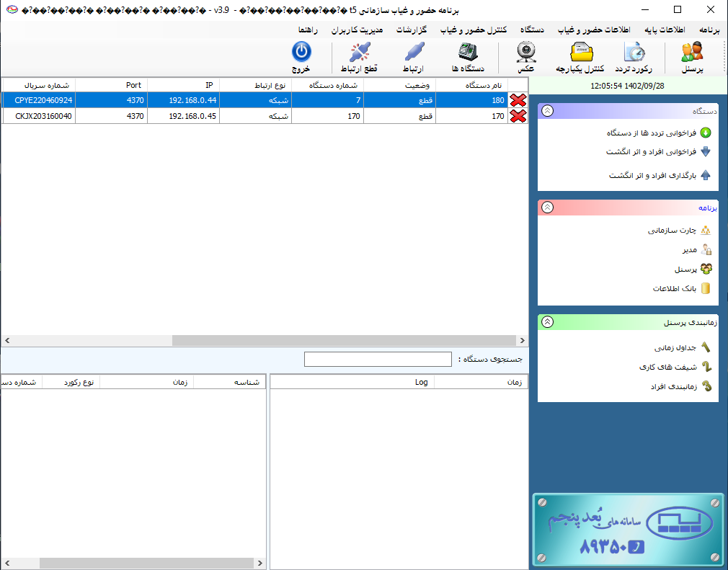Click the مدیر manager icon
Viewport: 728px width, 570px height.
tap(706, 250)
